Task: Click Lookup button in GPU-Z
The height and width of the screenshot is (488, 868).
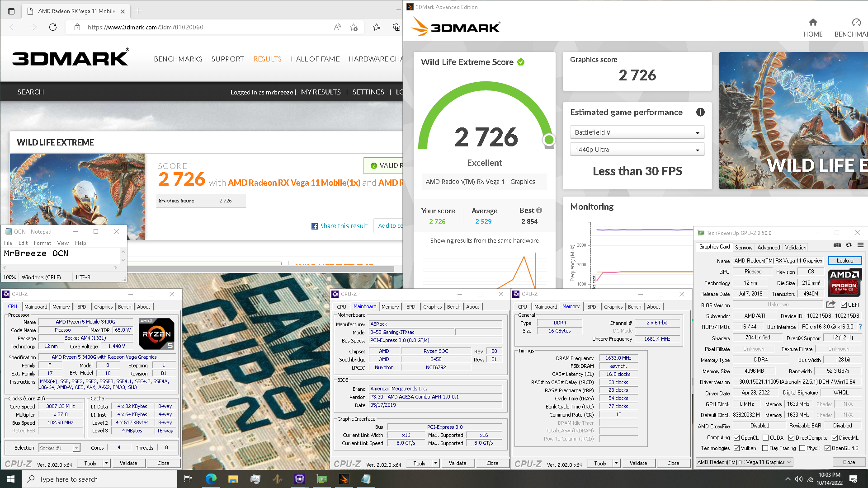Action: tap(844, 260)
